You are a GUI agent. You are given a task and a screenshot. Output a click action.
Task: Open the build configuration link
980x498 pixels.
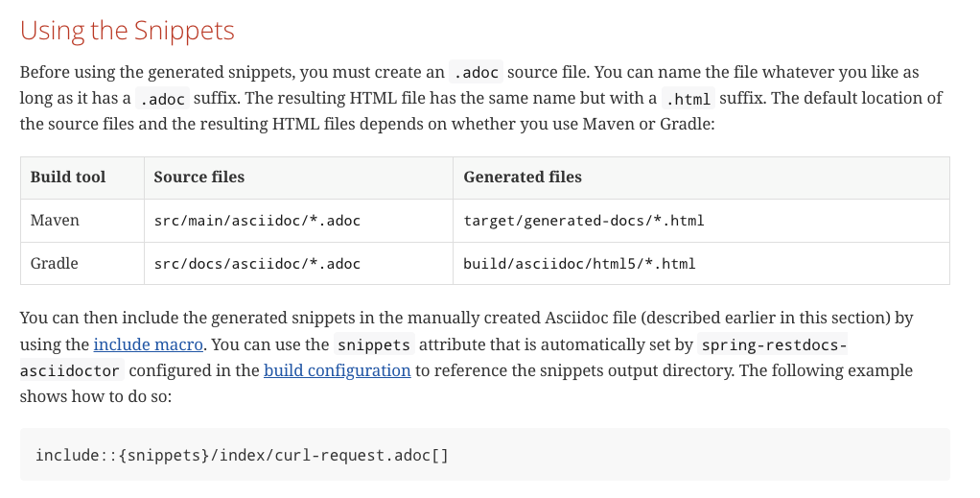[x=337, y=370]
